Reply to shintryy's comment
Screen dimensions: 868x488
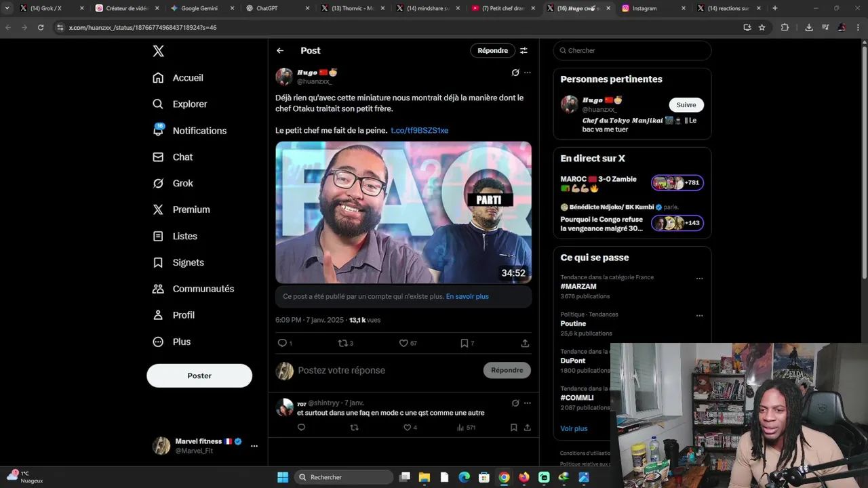301,428
